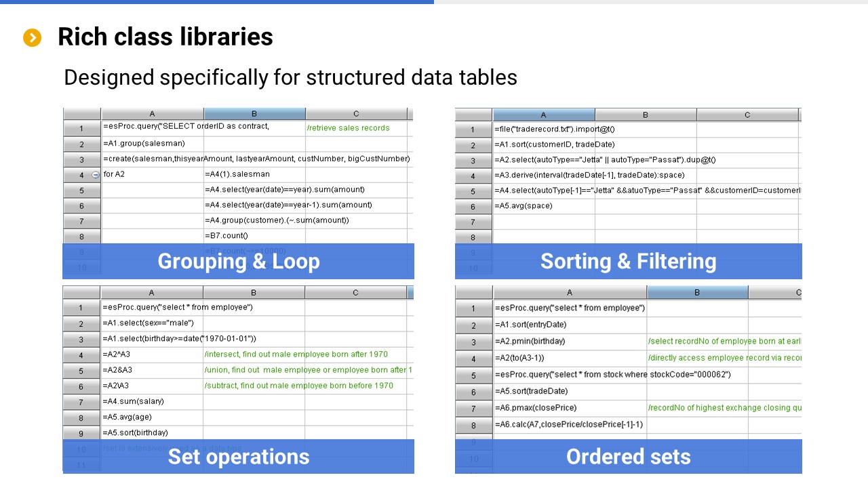This screenshot has width=868, height=488.
Task: Click the "/intersect, find out male employee" comment
Action: (296, 354)
